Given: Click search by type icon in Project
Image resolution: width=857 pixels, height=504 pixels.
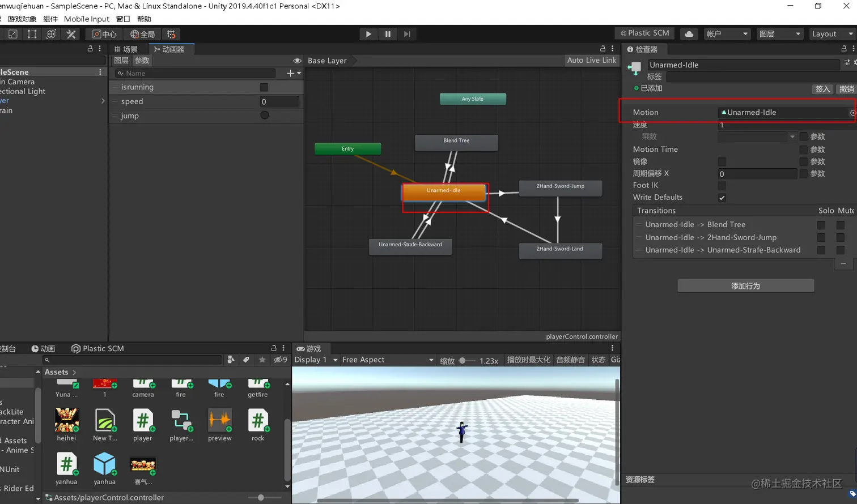Looking at the screenshot, I should pyautogui.click(x=231, y=360).
